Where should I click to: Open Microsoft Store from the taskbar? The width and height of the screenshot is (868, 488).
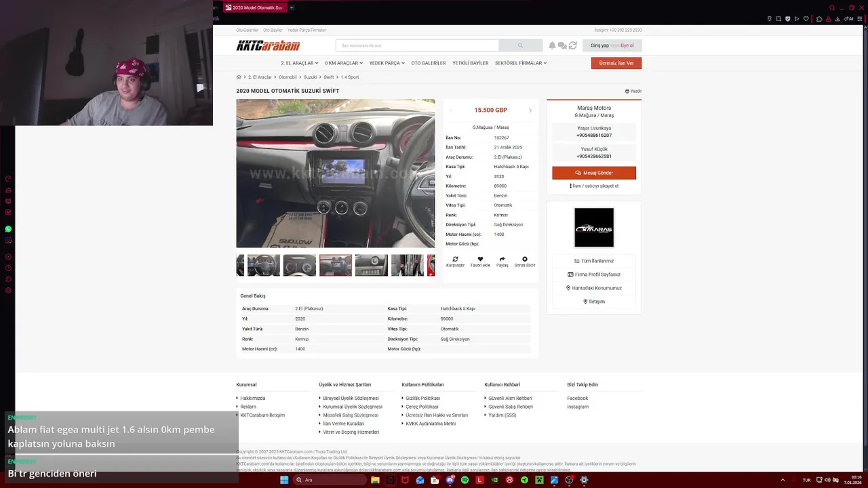click(435, 480)
